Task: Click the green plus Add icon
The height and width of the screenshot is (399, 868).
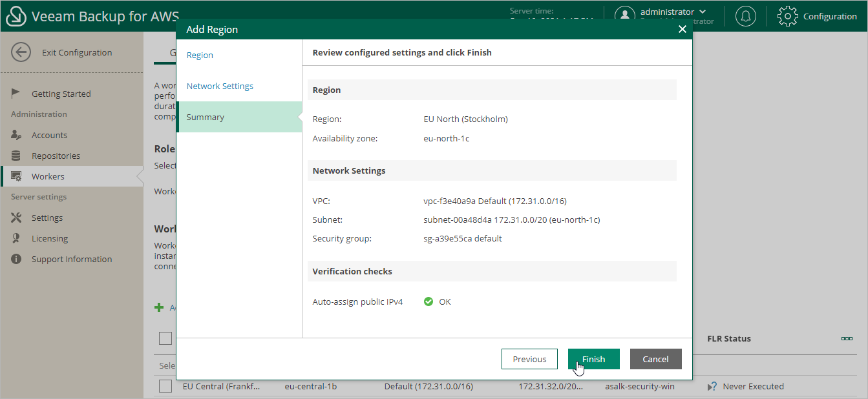Action: [x=159, y=307]
